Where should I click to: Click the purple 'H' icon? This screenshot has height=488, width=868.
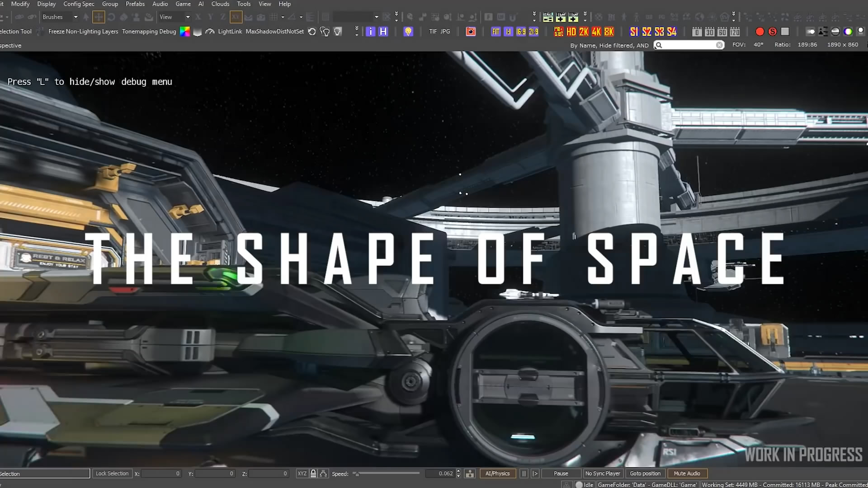click(x=383, y=31)
